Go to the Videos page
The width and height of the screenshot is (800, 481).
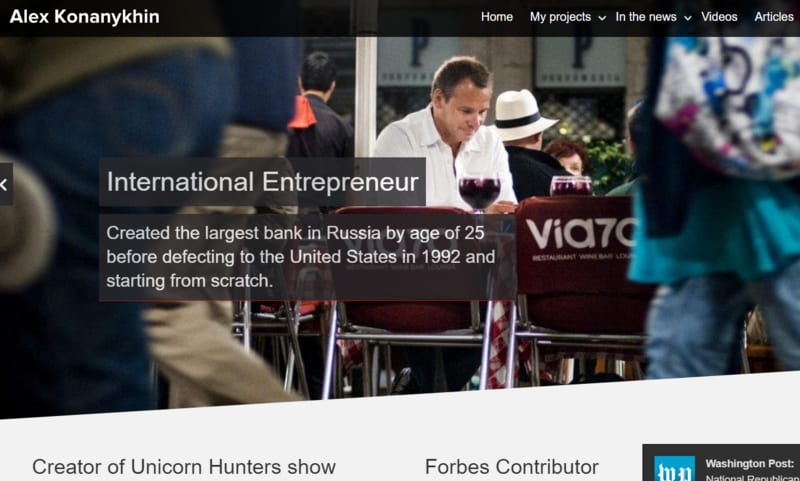click(x=719, y=17)
